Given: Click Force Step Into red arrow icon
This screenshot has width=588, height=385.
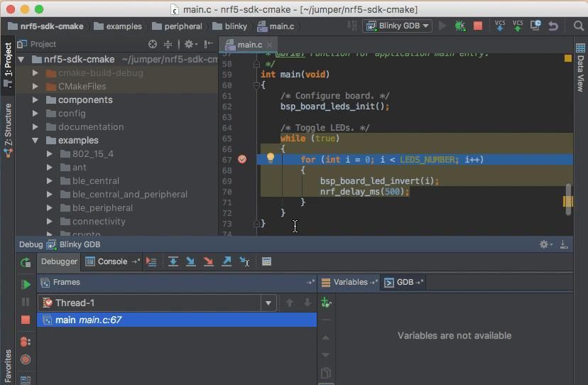Looking at the screenshot, I should (208, 261).
